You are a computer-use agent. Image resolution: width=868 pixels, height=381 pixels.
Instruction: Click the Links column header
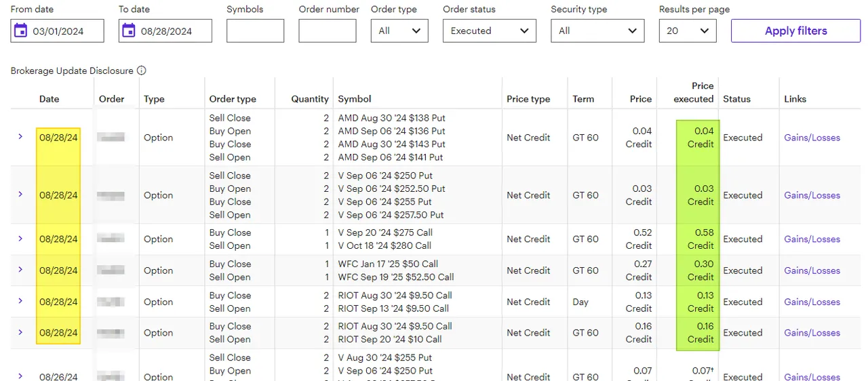pyautogui.click(x=795, y=99)
